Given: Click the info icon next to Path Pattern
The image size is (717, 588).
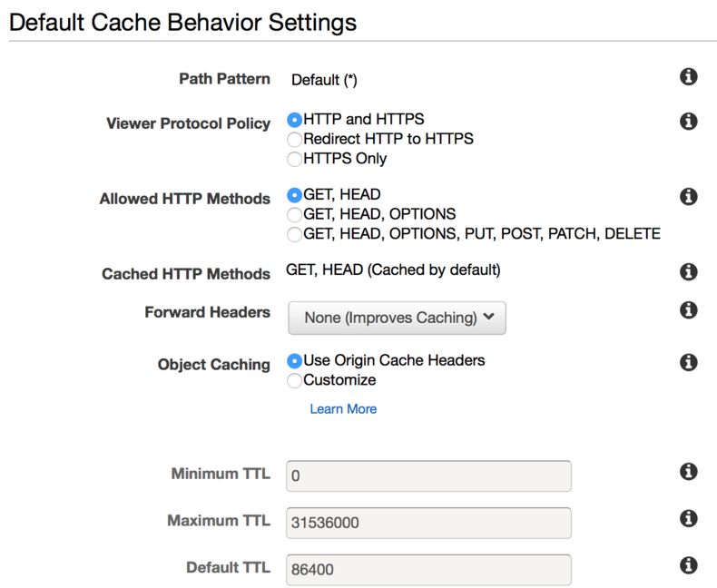Looking at the screenshot, I should (x=688, y=77).
